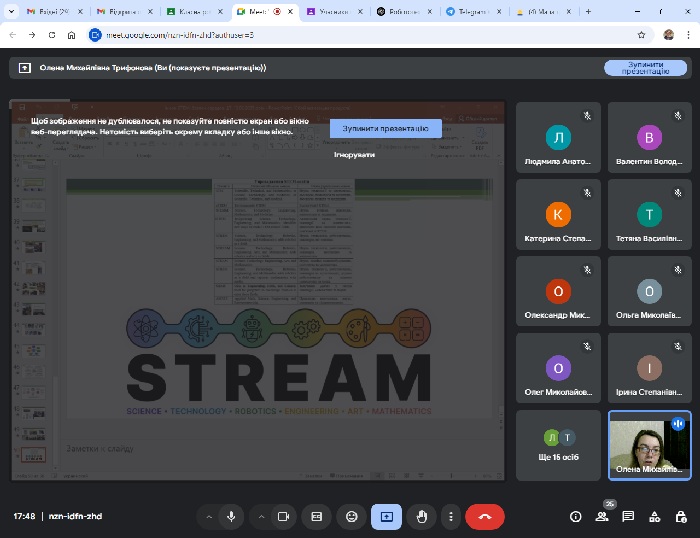Open meeting details info icon
The height and width of the screenshot is (538, 700).
[x=575, y=516]
